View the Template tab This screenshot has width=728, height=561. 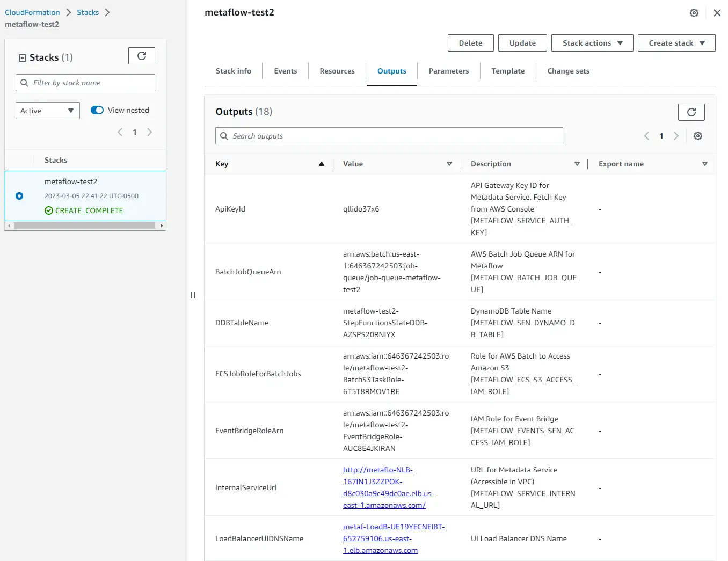tap(508, 71)
